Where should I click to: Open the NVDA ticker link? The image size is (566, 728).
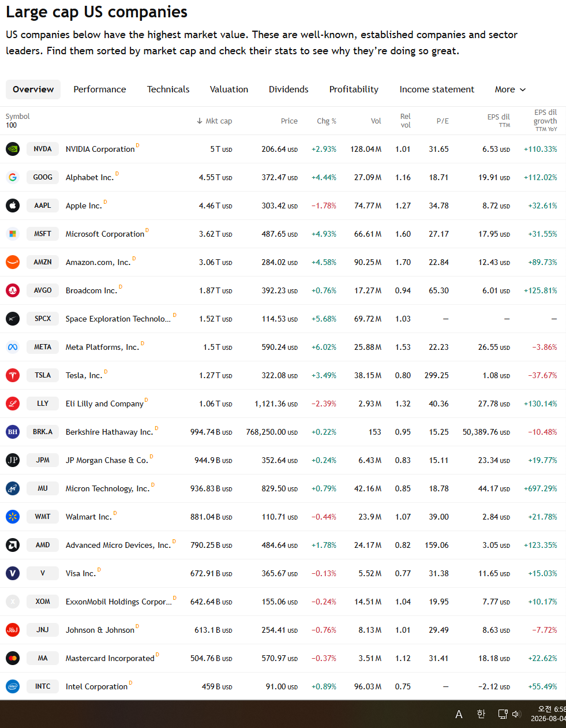pos(43,149)
